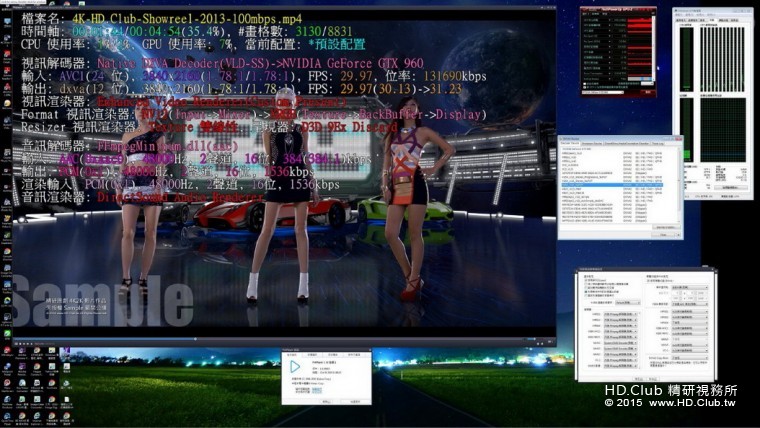Click the right bottom button in the PotPlayer About dialog
This screenshot has height=428, width=760.
[355, 401]
